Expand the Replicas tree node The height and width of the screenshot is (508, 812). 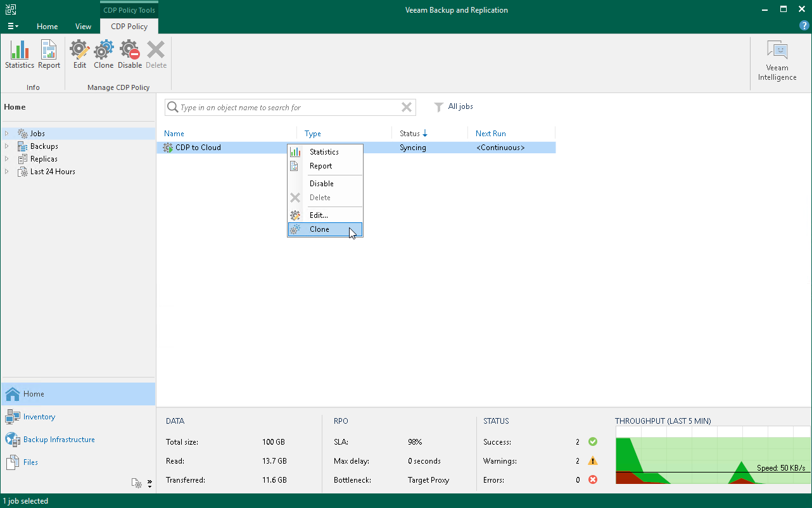point(7,159)
